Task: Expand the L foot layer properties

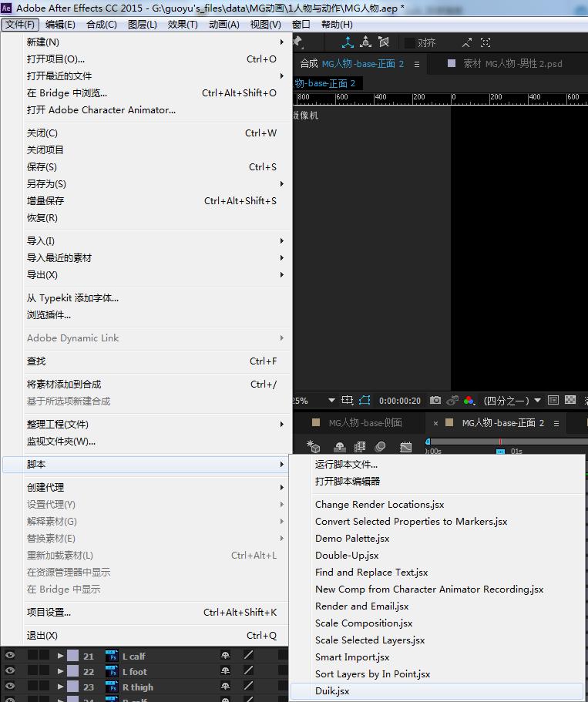Action: [60, 671]
